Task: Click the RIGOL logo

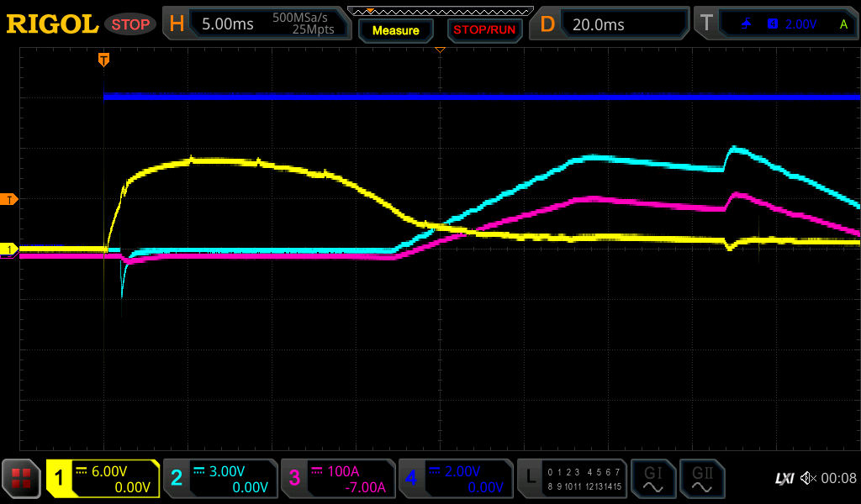Action: pyautogui.click(x=52, y=24)
